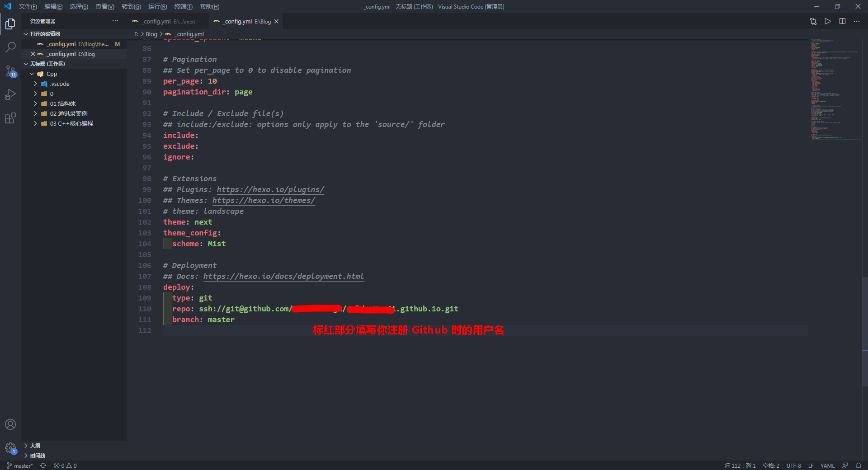868x470 pixels.
Task: Open the Manage gear settings icon
Action: [10, 448]
